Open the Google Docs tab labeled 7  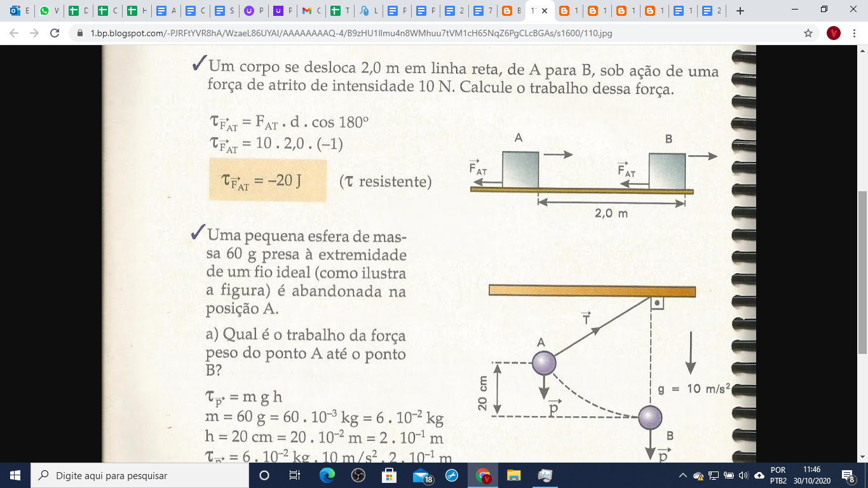click(x=483, y=11)
